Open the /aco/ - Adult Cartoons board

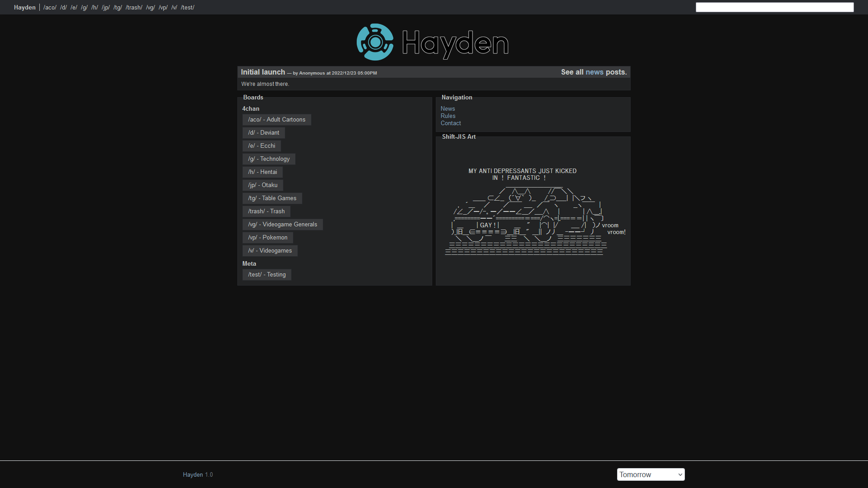point(276,120)
